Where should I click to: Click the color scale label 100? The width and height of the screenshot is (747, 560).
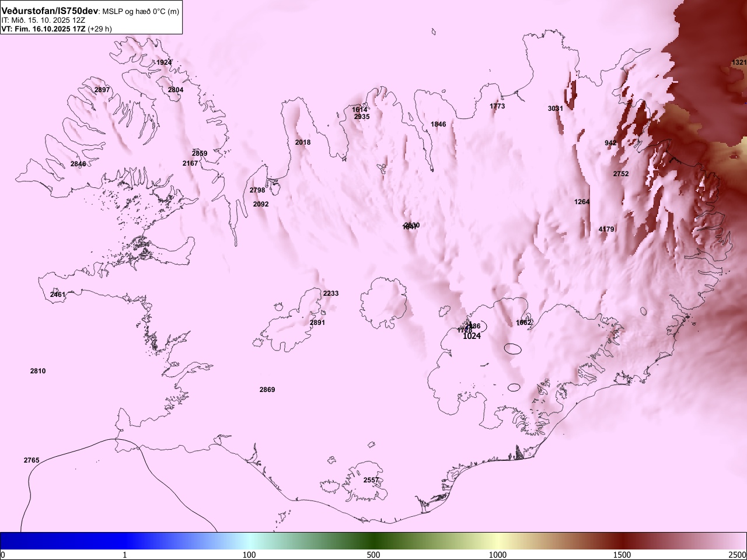click(x=249, y=555)
